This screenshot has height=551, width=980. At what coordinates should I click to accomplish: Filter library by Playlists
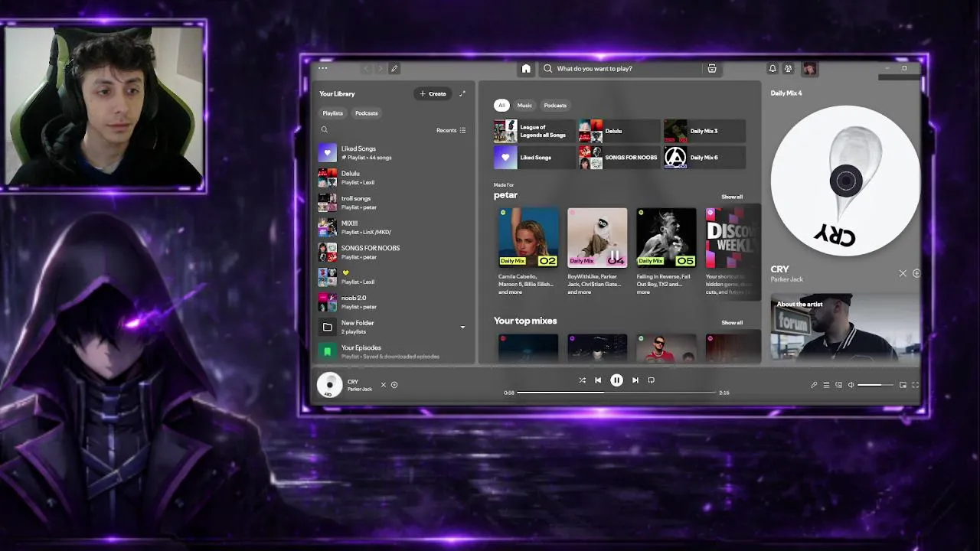click(333, 113)
